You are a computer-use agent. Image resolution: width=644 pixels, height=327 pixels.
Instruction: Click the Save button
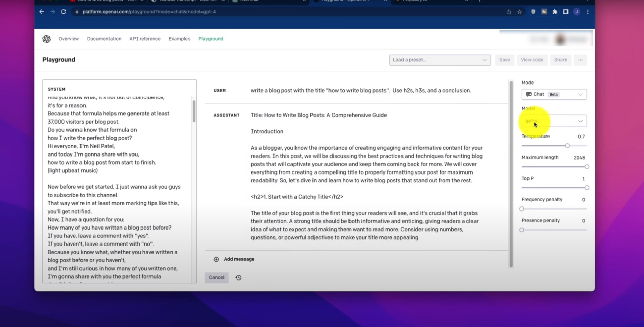pos(504,60)
